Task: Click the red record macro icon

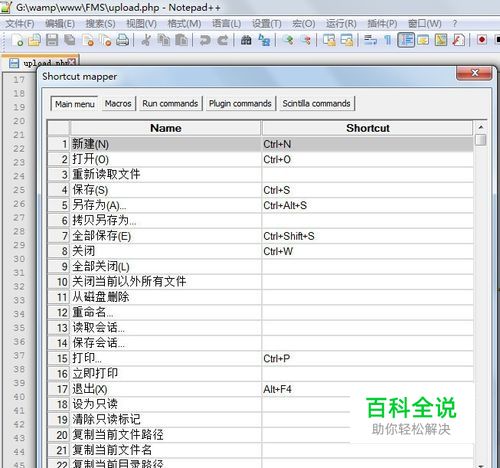Action: [482, 40]
